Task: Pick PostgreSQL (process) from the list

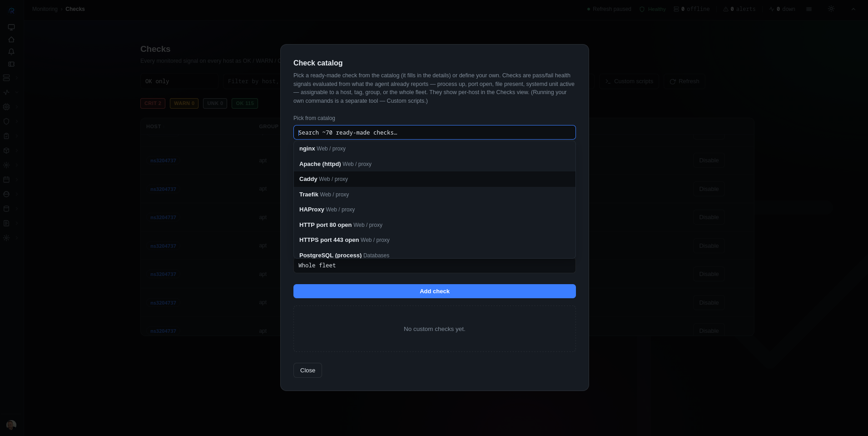Action: click(x=435, y=254)
